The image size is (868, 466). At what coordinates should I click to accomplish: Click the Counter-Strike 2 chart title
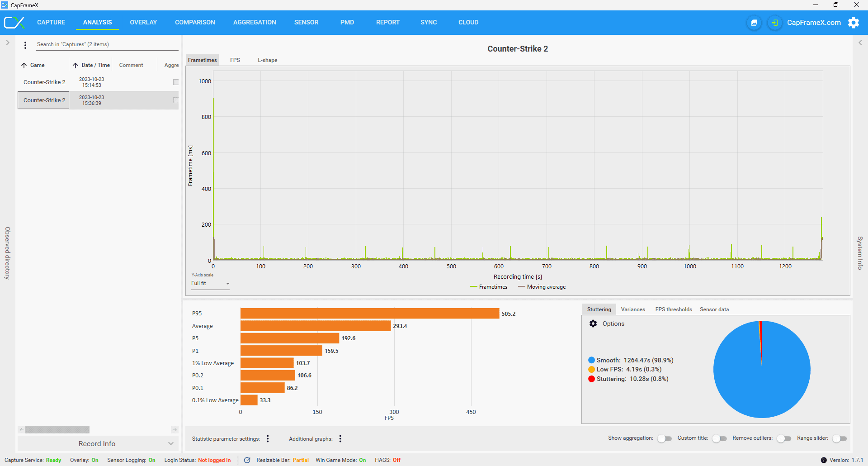point(518,49)
